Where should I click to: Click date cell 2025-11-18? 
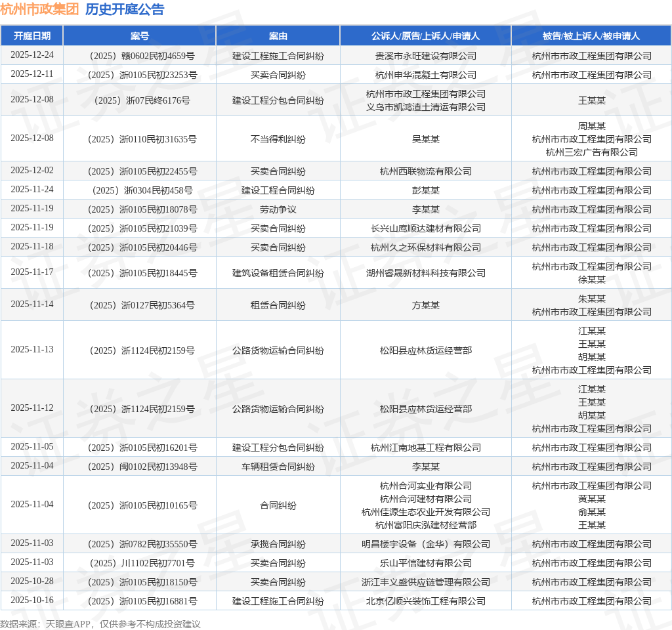pos(32,246)
